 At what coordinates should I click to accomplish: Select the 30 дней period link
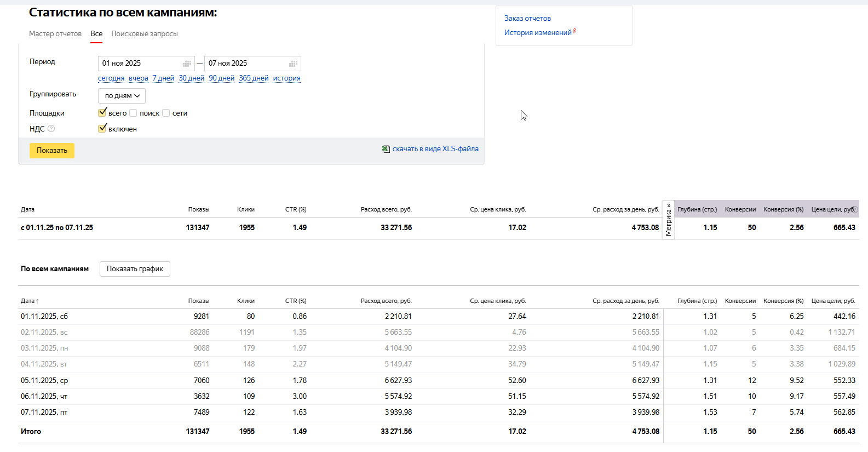tap(191, 78)
